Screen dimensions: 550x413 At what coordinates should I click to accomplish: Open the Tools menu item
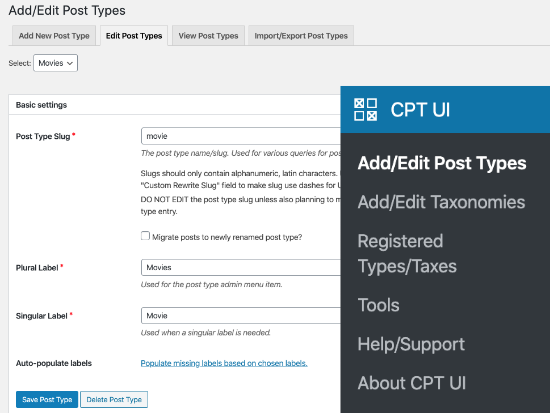click(x=378, y=305)
